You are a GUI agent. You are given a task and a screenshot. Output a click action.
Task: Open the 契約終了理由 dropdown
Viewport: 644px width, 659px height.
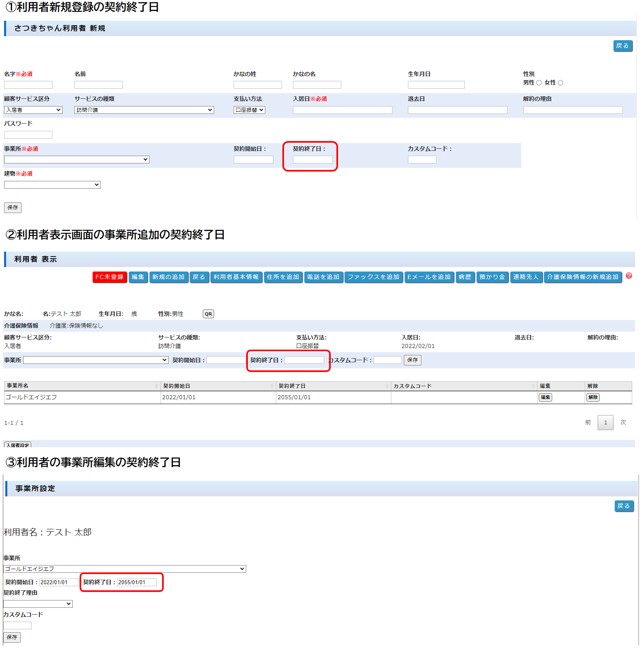click(38, 604)
